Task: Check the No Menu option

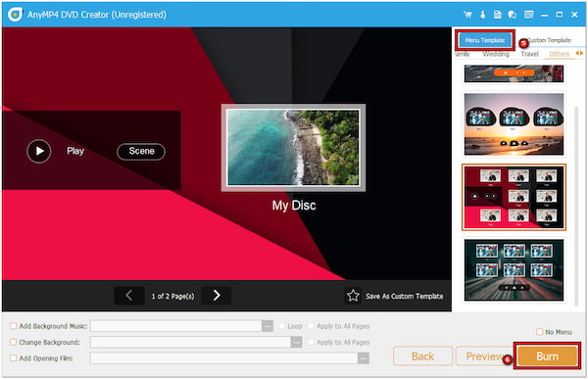Action: (x=540, y=332)
